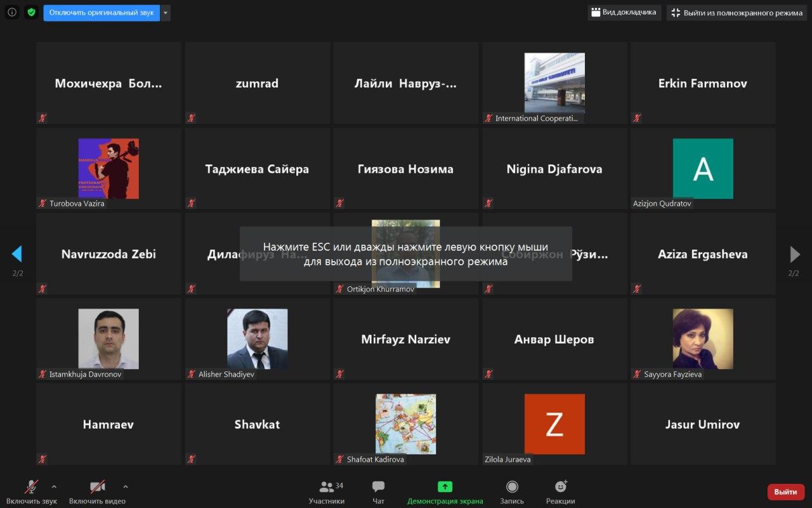Screen dimensions: 812x508
Task: Select Zilola Juraeva's orange Z avatar
Action: [x=554, y=424]
